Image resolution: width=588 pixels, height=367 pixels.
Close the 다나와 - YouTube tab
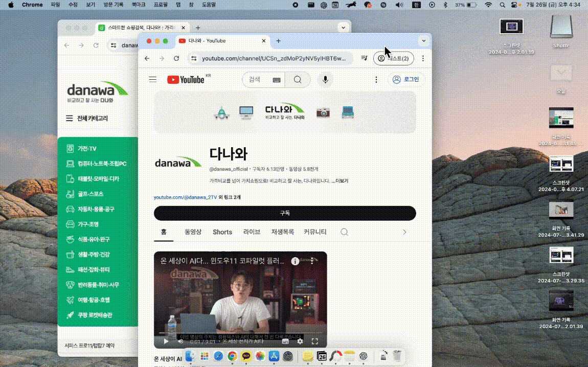264,41
